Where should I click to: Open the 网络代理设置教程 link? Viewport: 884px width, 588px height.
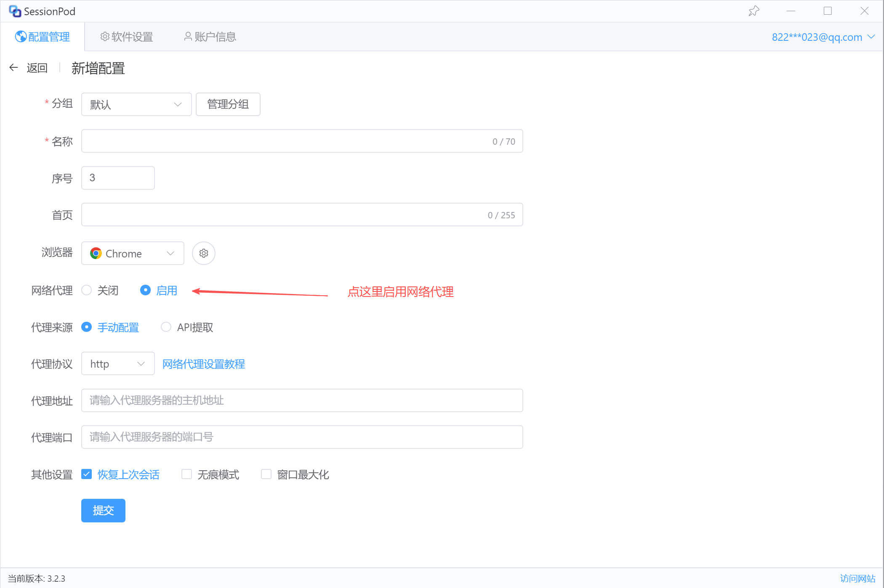pos(204,364)
